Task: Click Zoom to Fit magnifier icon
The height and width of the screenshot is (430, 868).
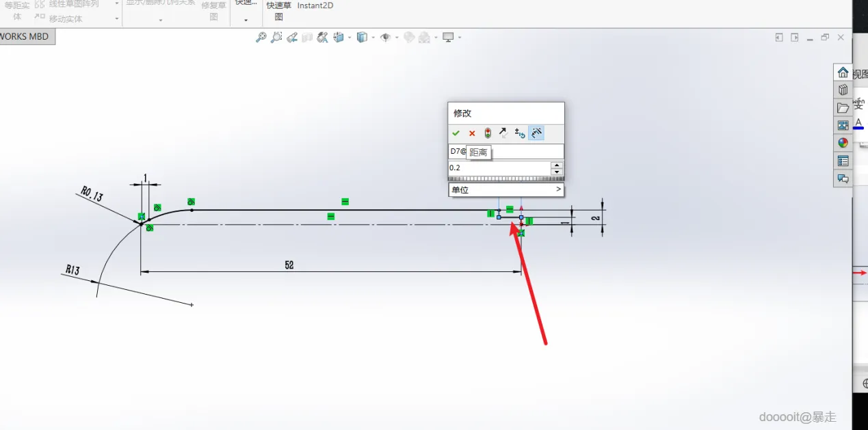Action: click(261, 38)
